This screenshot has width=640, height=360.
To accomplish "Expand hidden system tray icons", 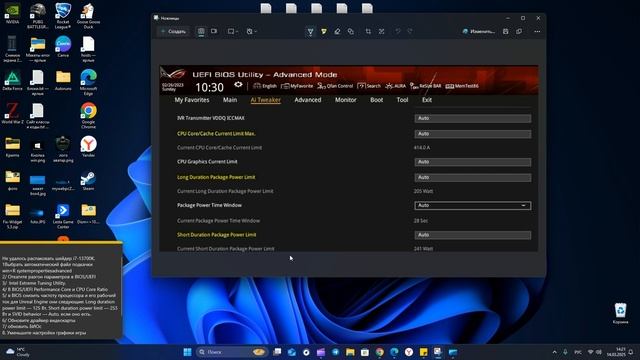I will coord(554,352).
